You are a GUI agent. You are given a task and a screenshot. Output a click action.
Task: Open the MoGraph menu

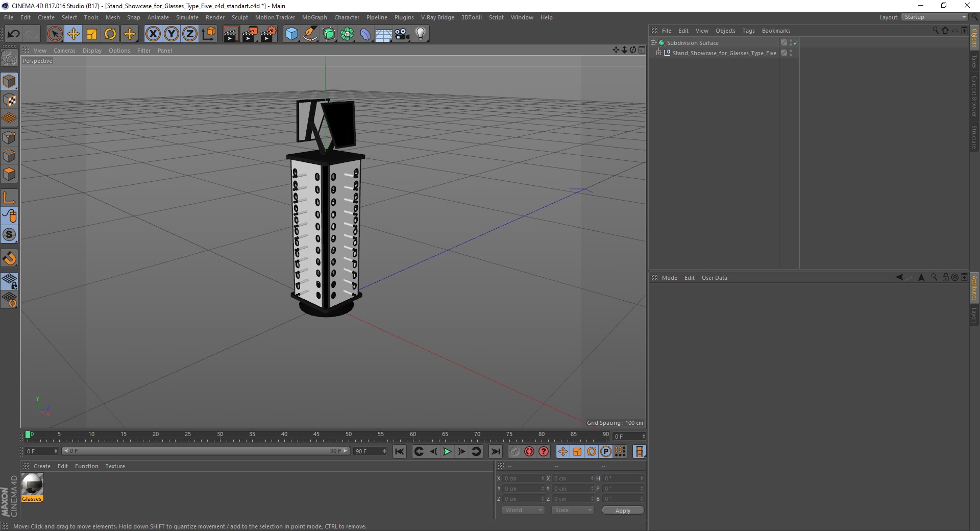coord(314,17)
